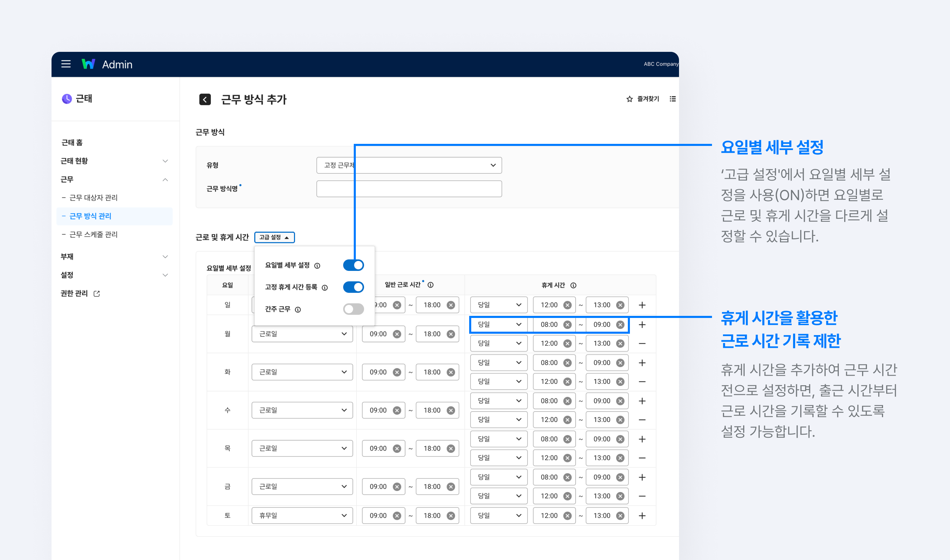This screenshot has width=950, height=560.
Task: Open the hamburger navigation menu
Action: [66, 64]
